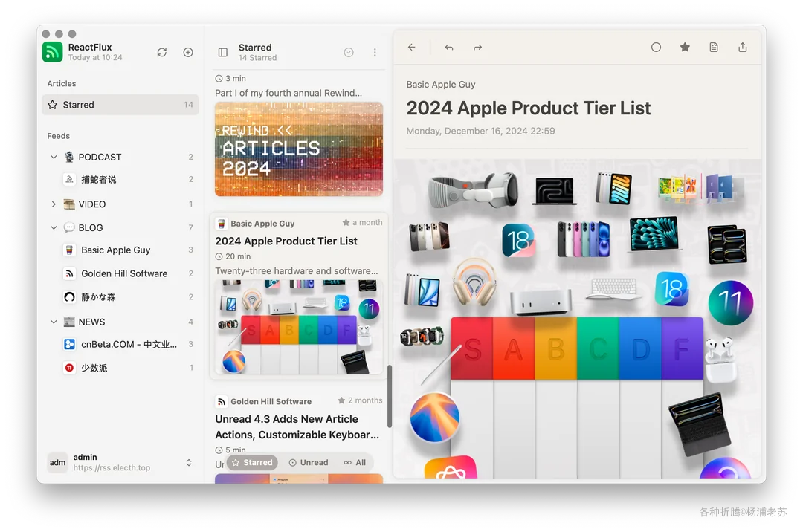803x532 pixels.
Task: Go back with the left arrow icon
Action: click(412, 47)
